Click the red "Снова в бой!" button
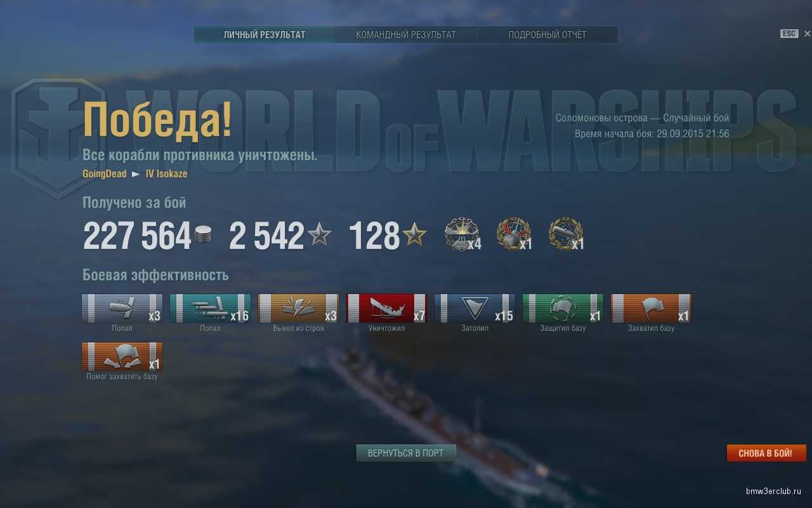The width and height of the screenshot is (812, 508). click(x=766, y=453)
